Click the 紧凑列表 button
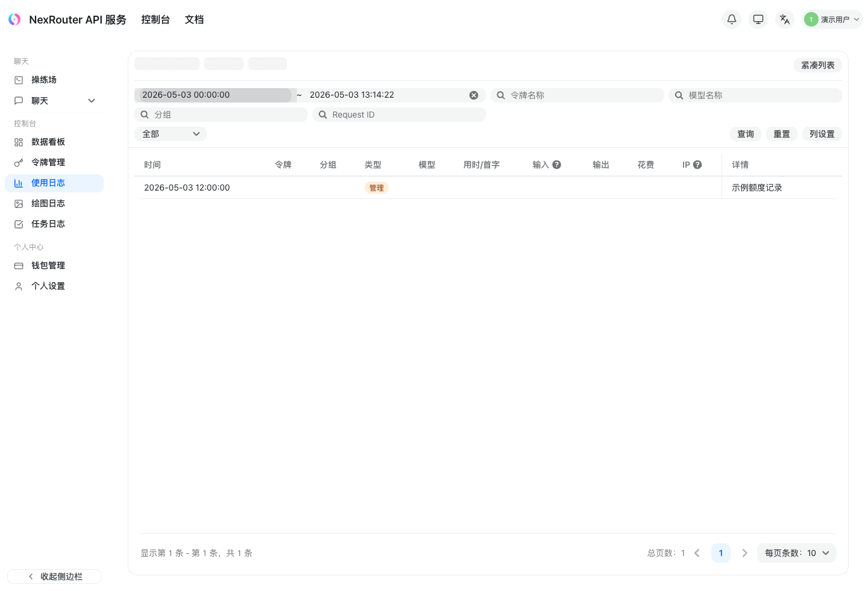The height and width of the screenshot is (591, 868). click(x=818, y=65)
